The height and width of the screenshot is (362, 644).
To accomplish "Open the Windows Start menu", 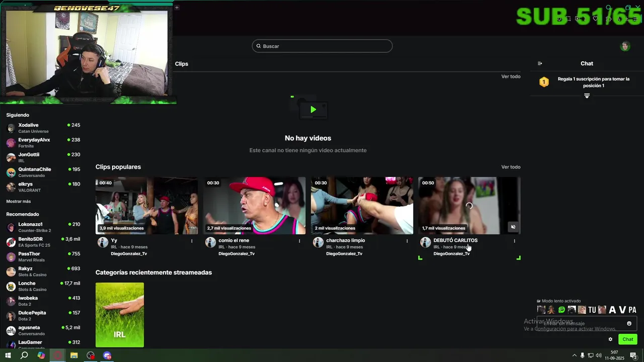I will [x=8, y=355].
